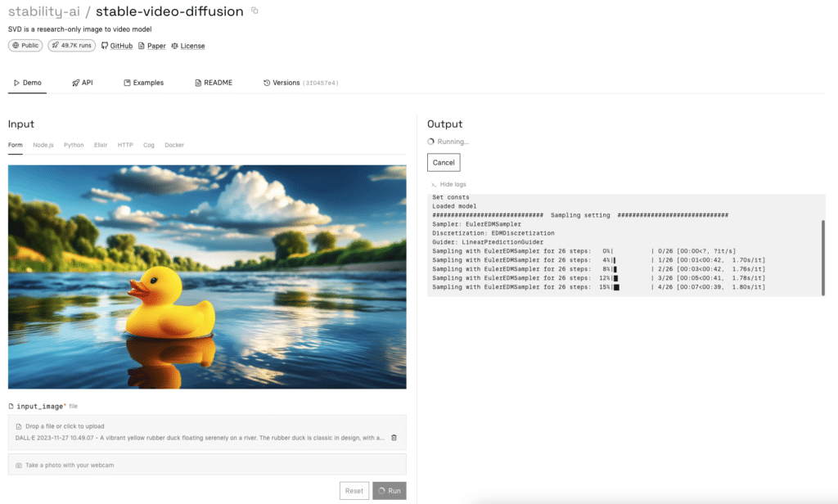The image size is (838, 504).
Task: Cancel the running prediction
Action: pyautogui.click(x=444, y=163)
